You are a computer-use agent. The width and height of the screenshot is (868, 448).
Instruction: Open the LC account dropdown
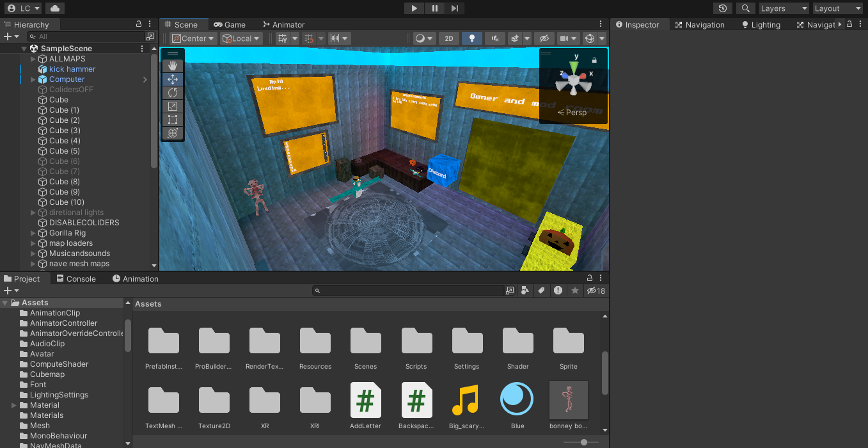tap(24, 8)
